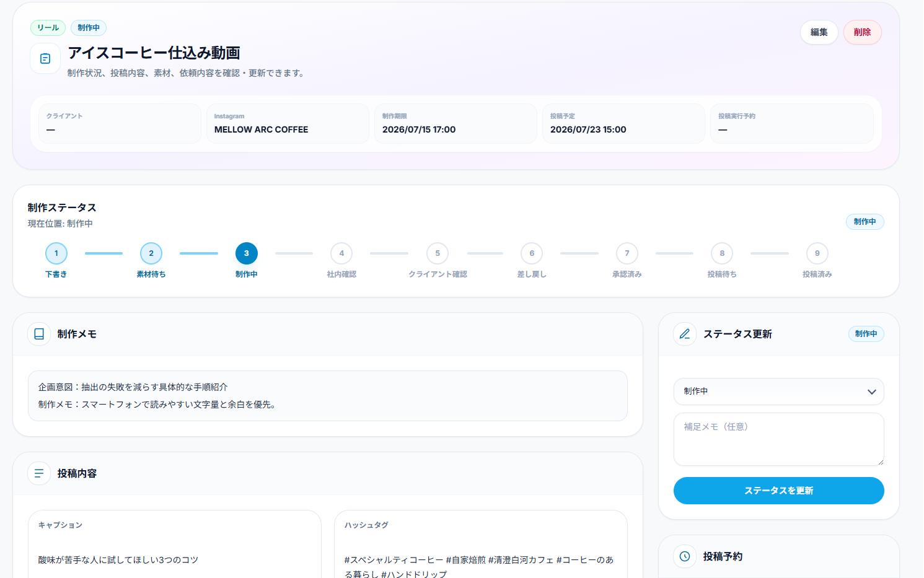Screen dimensions: 924x578
Task: Select step 2 素材待ち in status tracker
Action: (151, 253)
